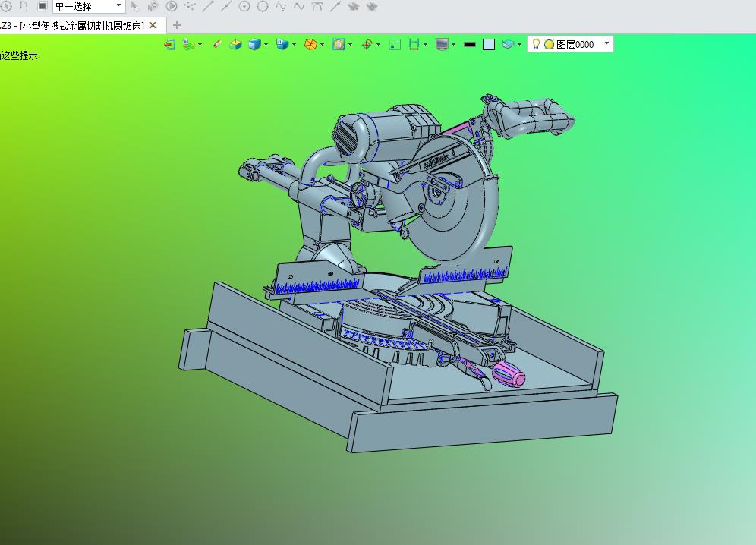Select the circle center snap icon
Image resolution: width=756 pixels, height=545 pixels.
coord(244,6)
